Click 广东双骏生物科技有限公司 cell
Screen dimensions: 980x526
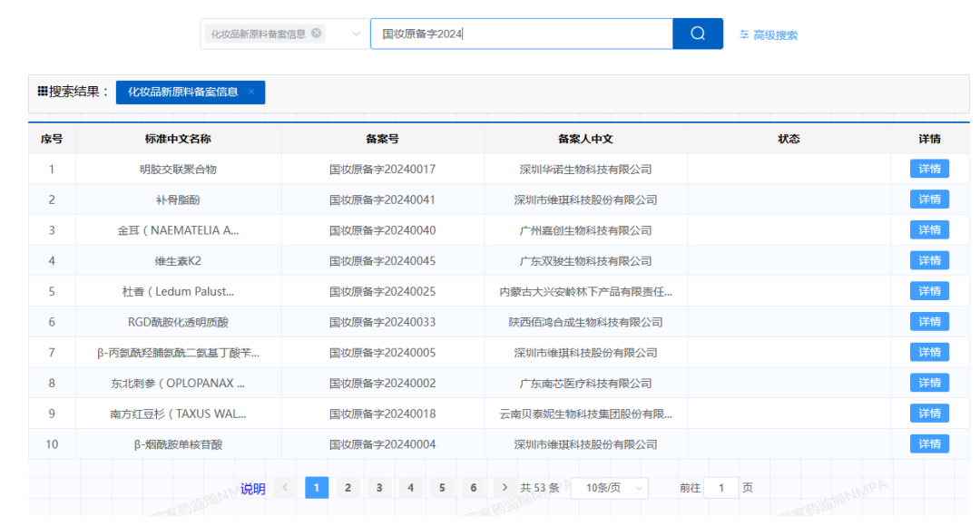(585, 261)
